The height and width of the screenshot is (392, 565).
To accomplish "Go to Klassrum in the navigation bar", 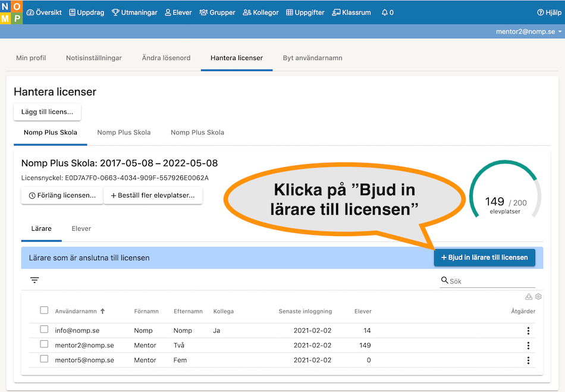I will (x=351, y=12).
